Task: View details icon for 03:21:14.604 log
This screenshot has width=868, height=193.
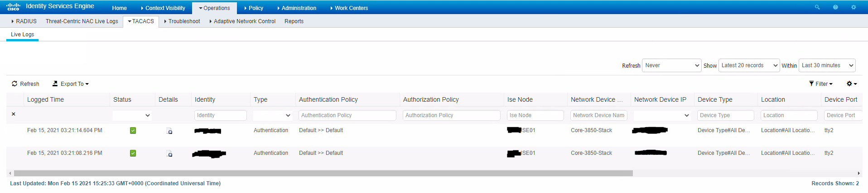Action: pos(169,131)
